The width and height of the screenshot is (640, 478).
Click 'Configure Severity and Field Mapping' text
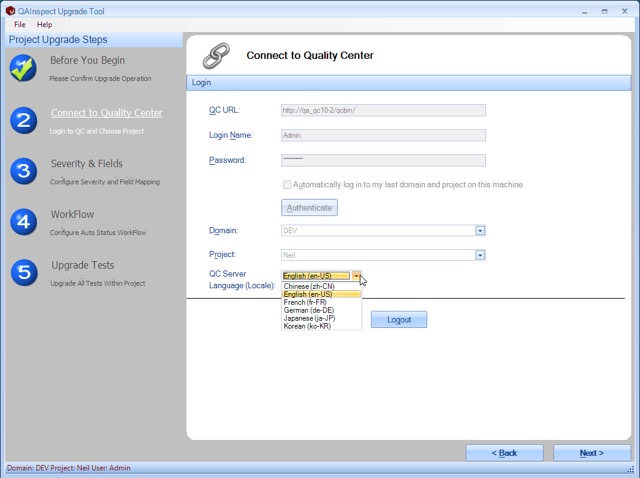pyautogui.click(x=105, y=182)
